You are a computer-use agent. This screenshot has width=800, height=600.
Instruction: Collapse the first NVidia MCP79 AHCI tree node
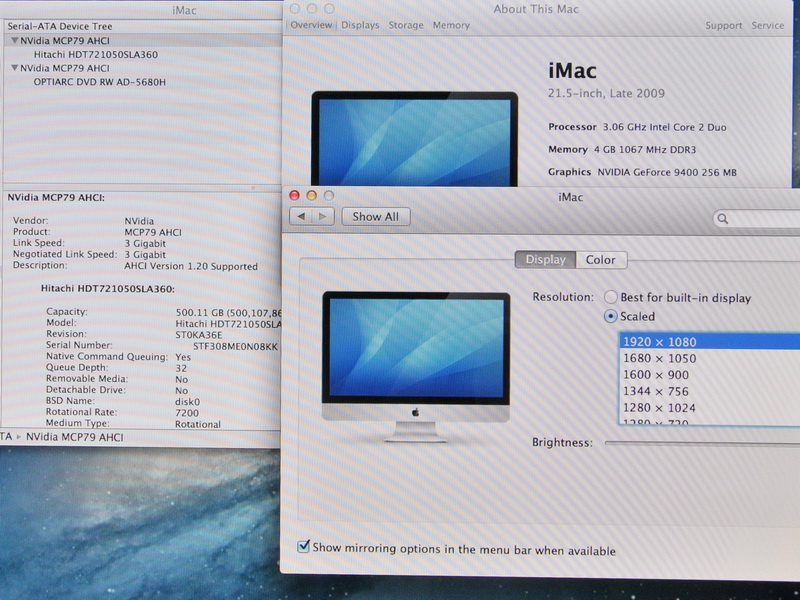(15, 40)
